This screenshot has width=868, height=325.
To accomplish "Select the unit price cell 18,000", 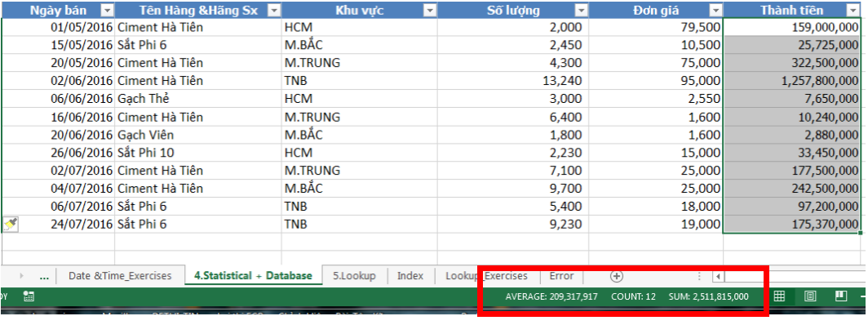I will (656, 207).
